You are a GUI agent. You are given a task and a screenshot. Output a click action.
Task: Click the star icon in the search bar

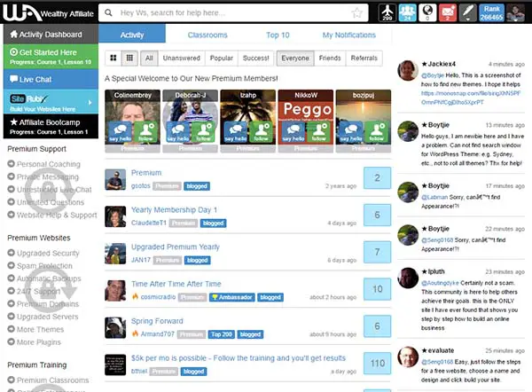(356, 13)
